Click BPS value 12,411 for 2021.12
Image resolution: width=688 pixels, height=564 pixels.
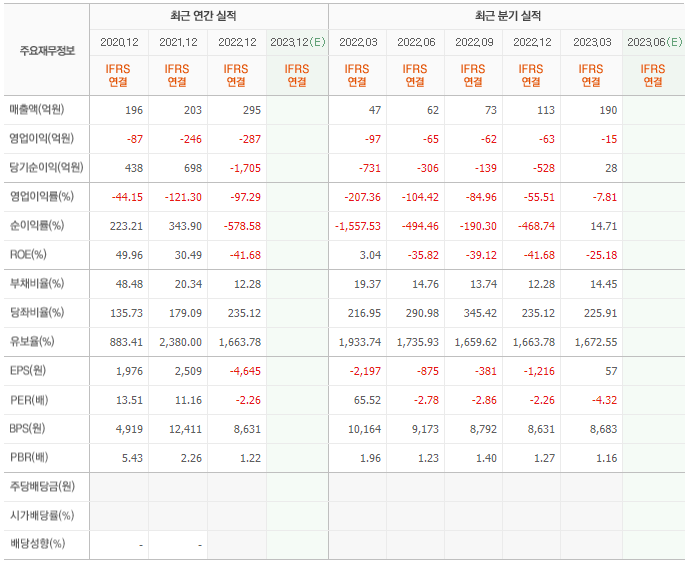186,429
